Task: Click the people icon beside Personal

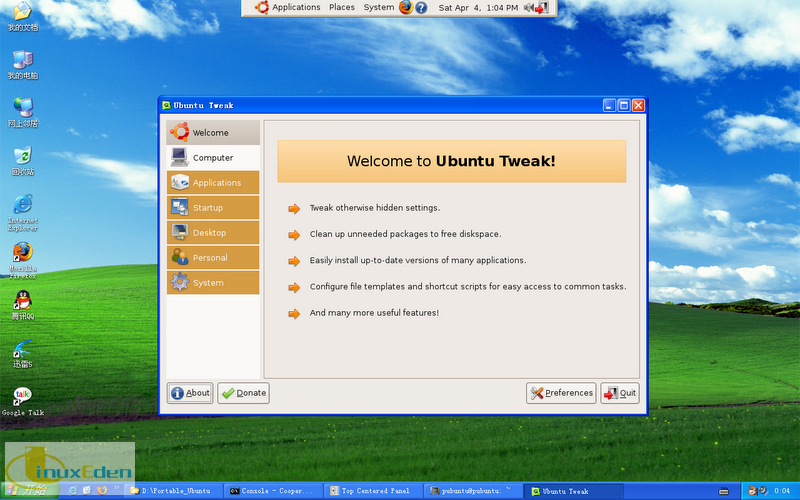Action: coord(180,257)
